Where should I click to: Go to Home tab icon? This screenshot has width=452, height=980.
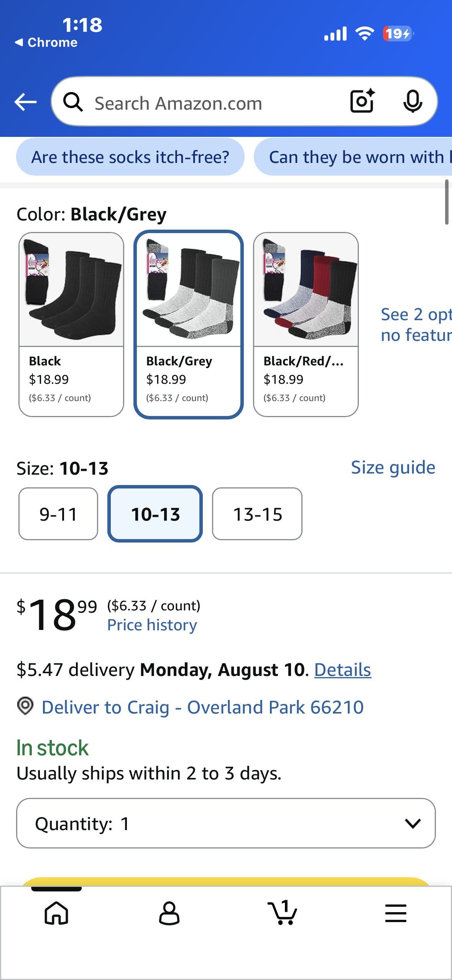(56, 913)
